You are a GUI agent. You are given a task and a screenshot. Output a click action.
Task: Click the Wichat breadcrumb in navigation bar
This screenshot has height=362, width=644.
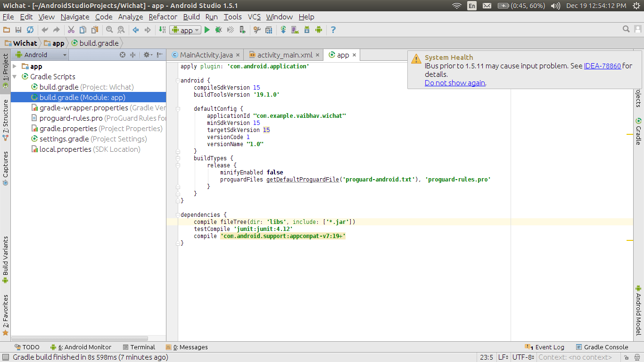tap(20, 43)
